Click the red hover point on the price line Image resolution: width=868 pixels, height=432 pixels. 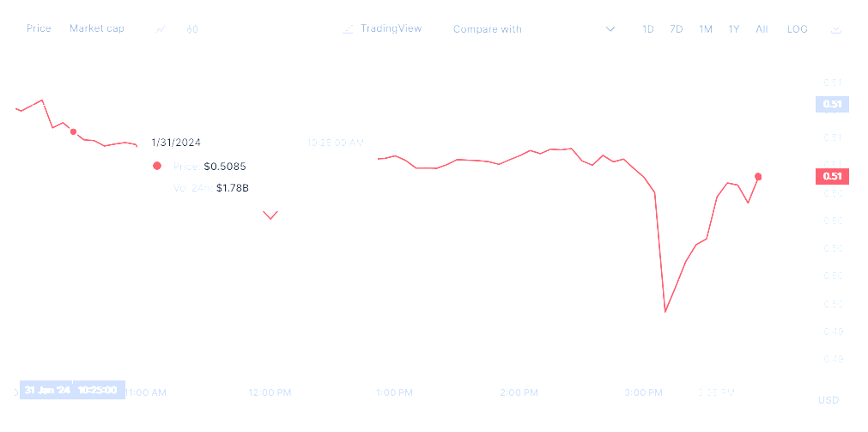pyautogui.click(x=73, y=131)
